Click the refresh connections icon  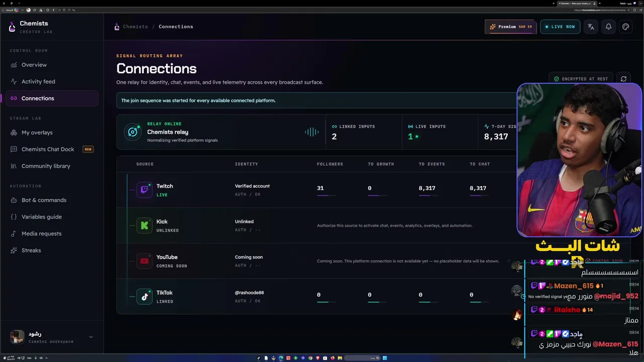(624, 79)
